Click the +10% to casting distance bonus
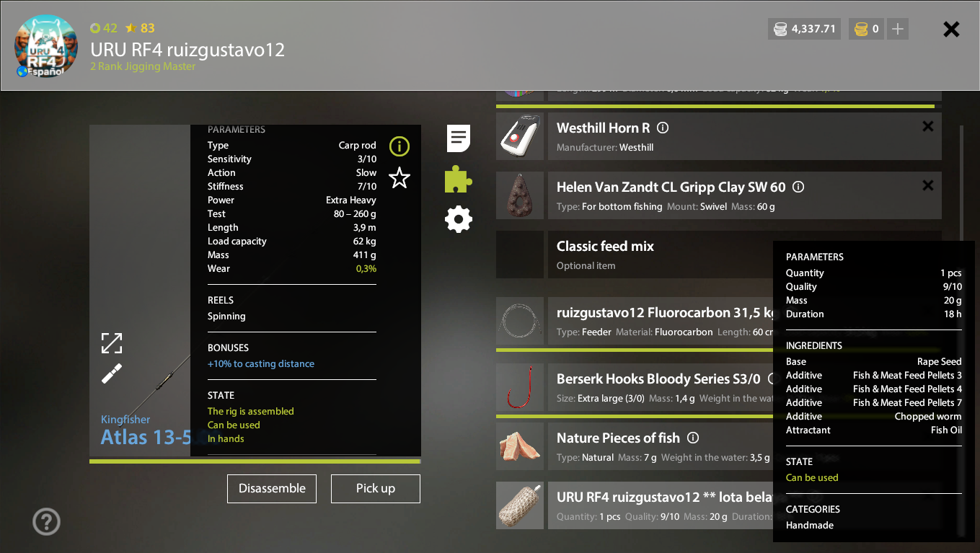This screenshot has height=553, width=980. point(261,363)
